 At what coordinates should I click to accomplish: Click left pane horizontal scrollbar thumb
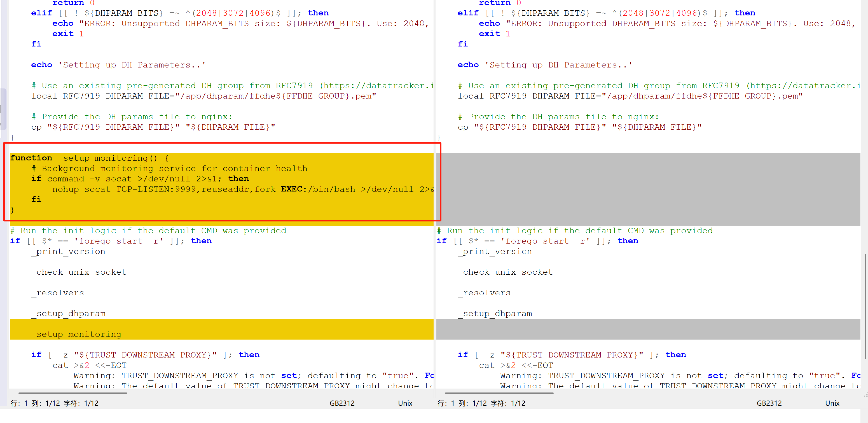point(72,393)
